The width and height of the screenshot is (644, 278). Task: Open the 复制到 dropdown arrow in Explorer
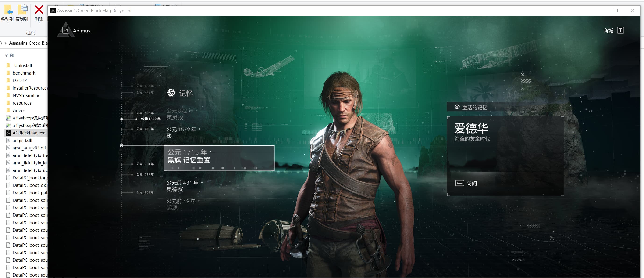tap(22, 22)
